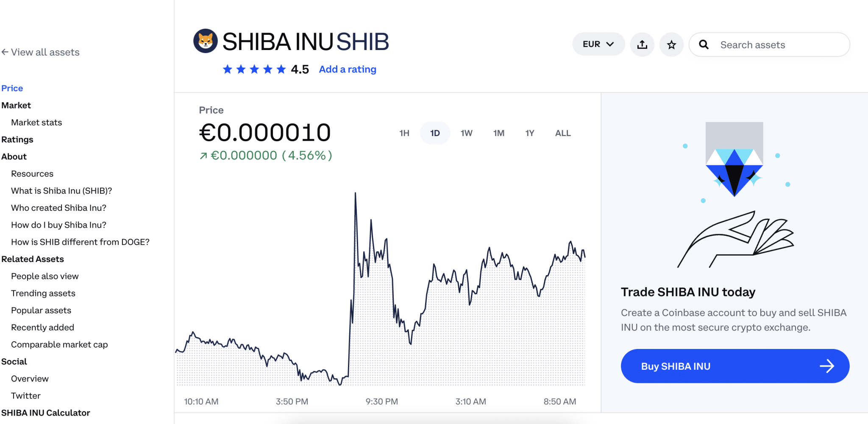Open Market stats in the sidebar

(x=36, y=122)
